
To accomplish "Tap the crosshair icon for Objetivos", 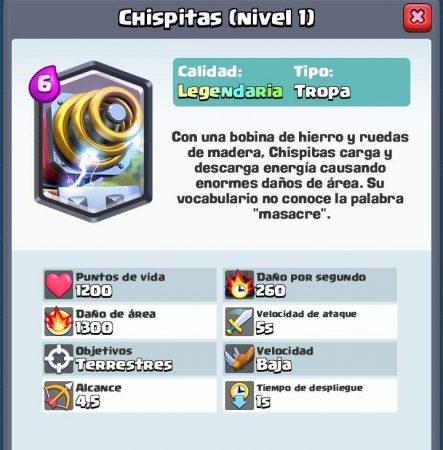I will pyautogui.click(x=58, y=358).
